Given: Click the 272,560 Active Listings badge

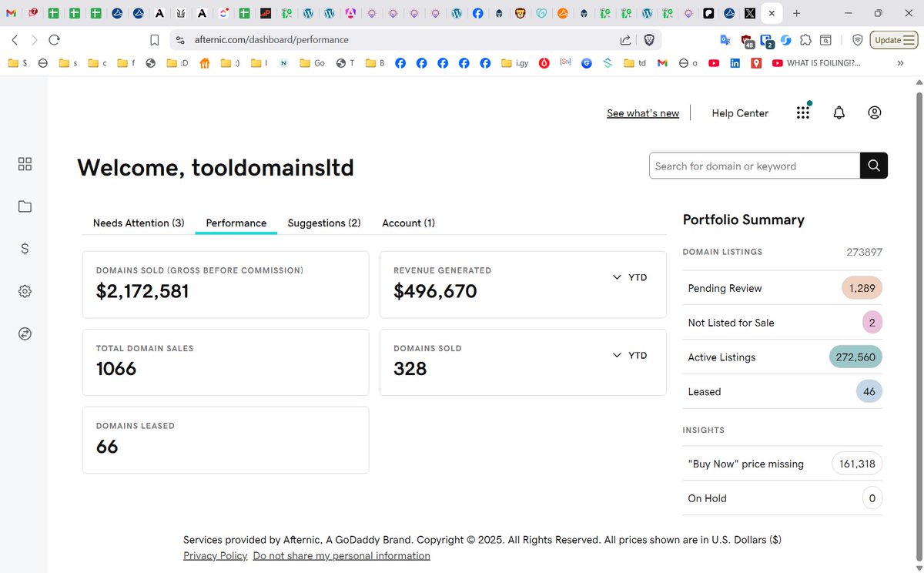Looking at the screenshot, I should (x=855, y=357).
